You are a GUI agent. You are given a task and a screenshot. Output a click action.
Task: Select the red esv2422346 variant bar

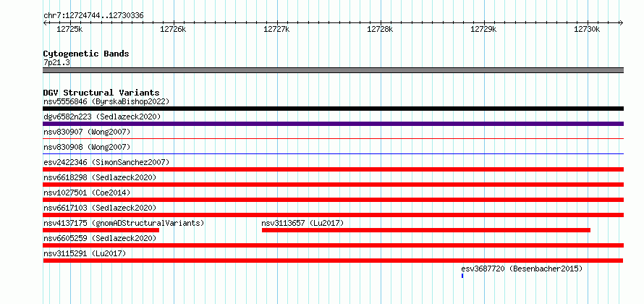pyautogui.click(x=333, y=169)
